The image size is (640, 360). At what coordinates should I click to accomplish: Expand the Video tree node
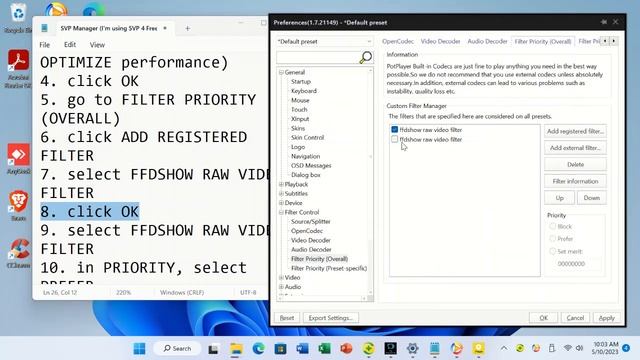click(x=281, y=278)
